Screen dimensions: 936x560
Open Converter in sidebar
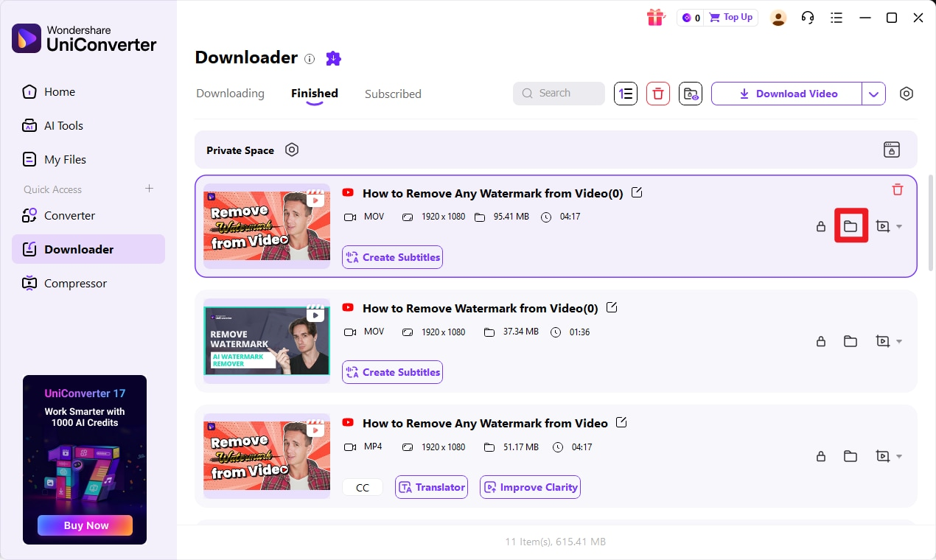point(88,215)
